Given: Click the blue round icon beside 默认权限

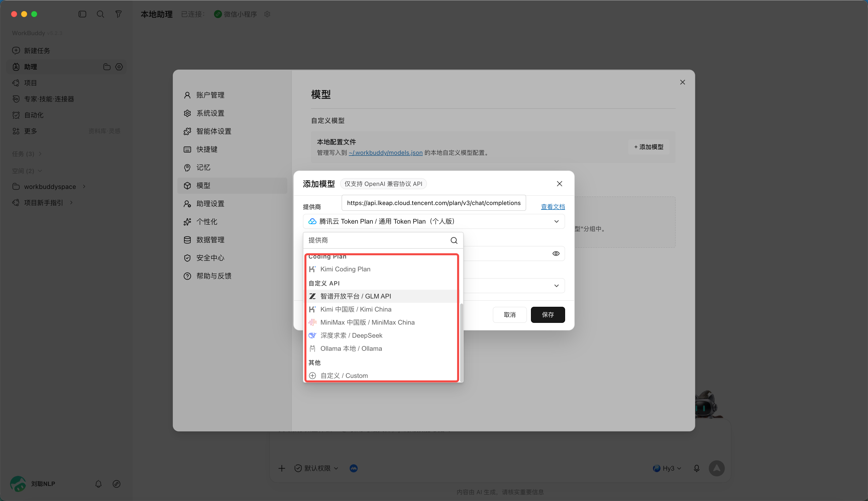Looking at the screenshot, I should [354, 468].
